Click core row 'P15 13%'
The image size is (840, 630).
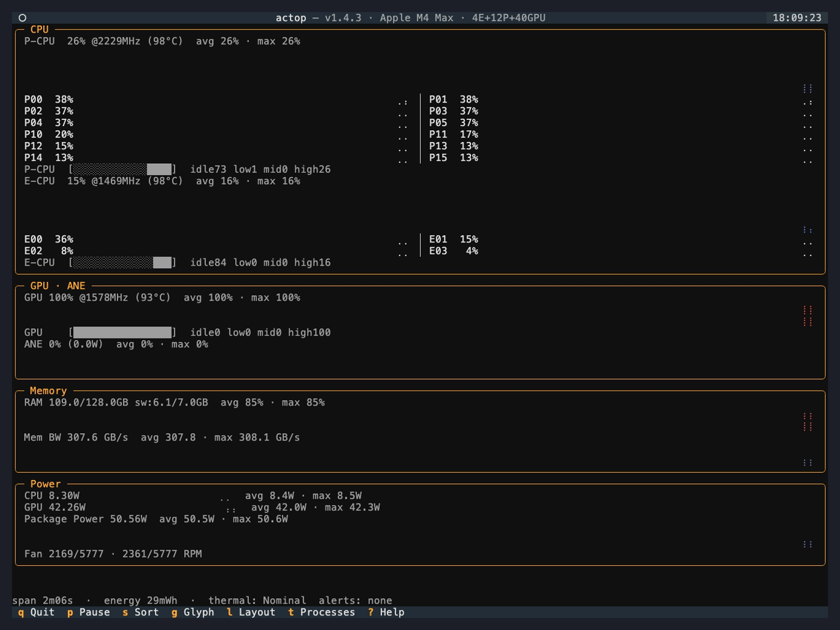(x=454, y=158)
